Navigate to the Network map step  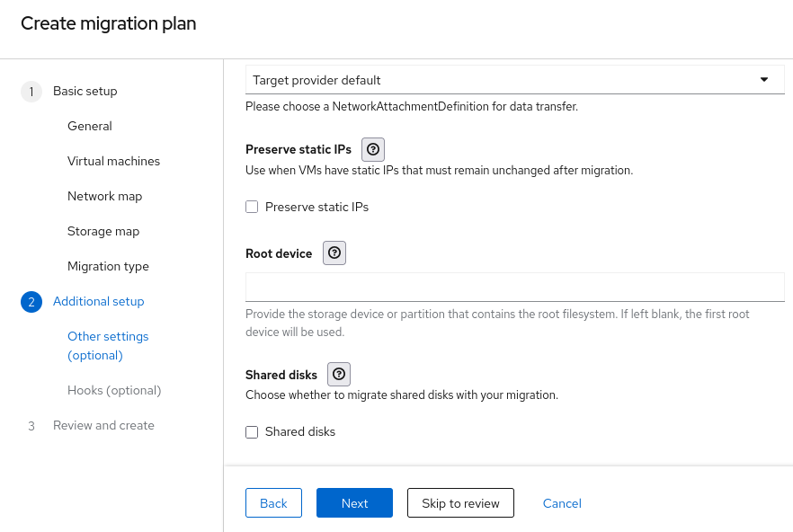(104, 197)
